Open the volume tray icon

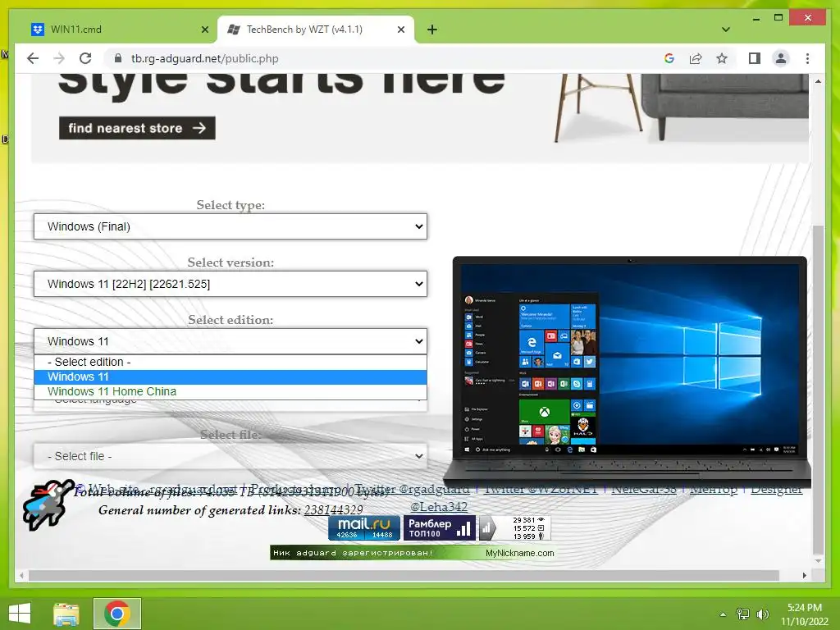[762, 614]
